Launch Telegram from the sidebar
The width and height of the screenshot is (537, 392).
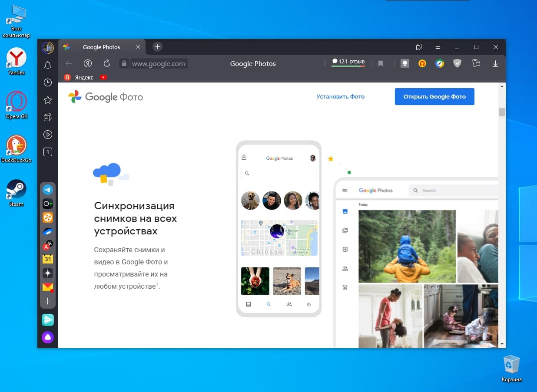point(48,190)
